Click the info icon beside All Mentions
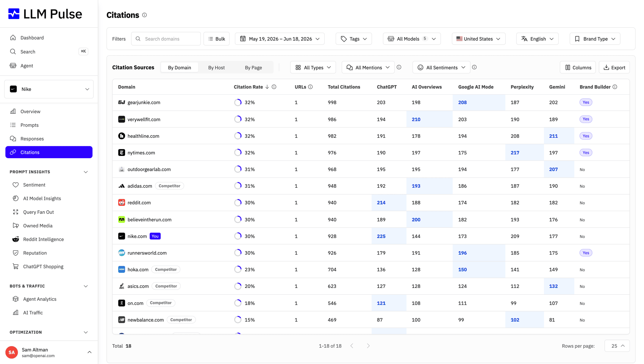Image resolution: width=644 pixels, height=364 pixels. pyautogui.click(x=399, y=67)
